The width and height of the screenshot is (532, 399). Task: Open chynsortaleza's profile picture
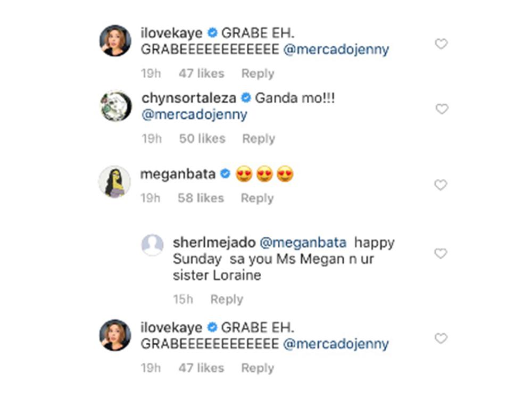point(115,106)
